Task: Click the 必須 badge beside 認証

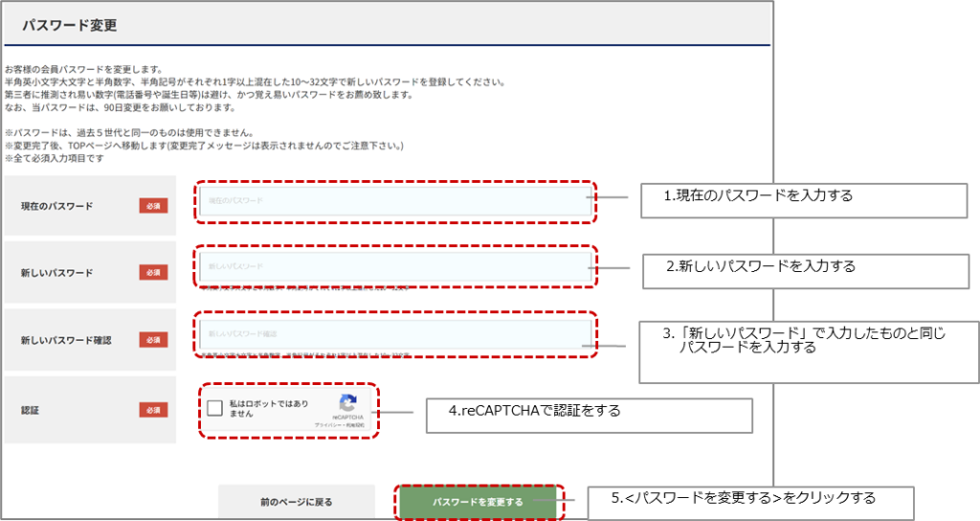Action: tap(153, 410)
